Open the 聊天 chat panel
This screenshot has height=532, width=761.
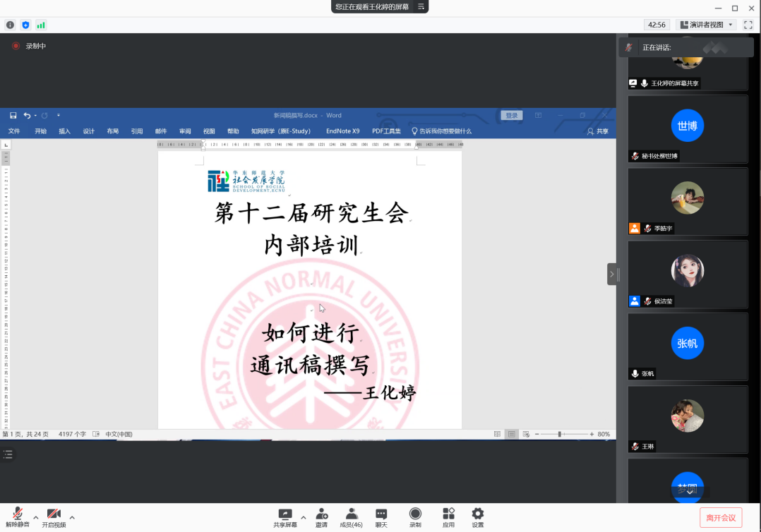click(381, 517)
